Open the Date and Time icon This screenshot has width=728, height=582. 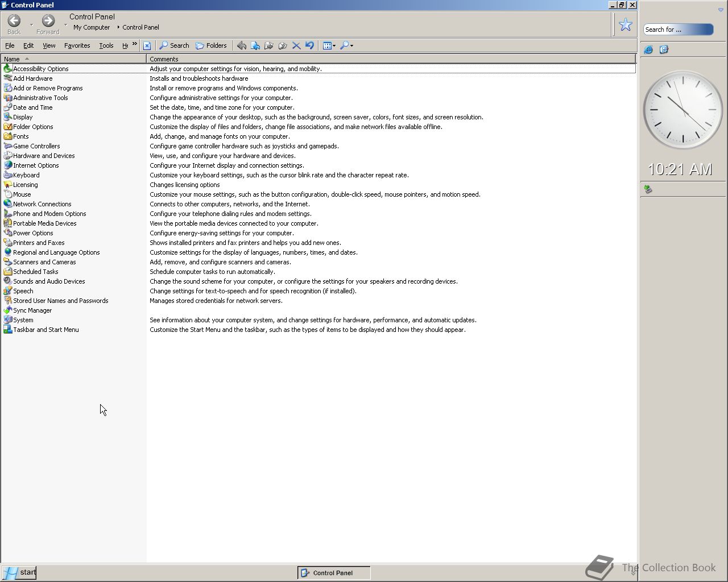click(7, 107)
